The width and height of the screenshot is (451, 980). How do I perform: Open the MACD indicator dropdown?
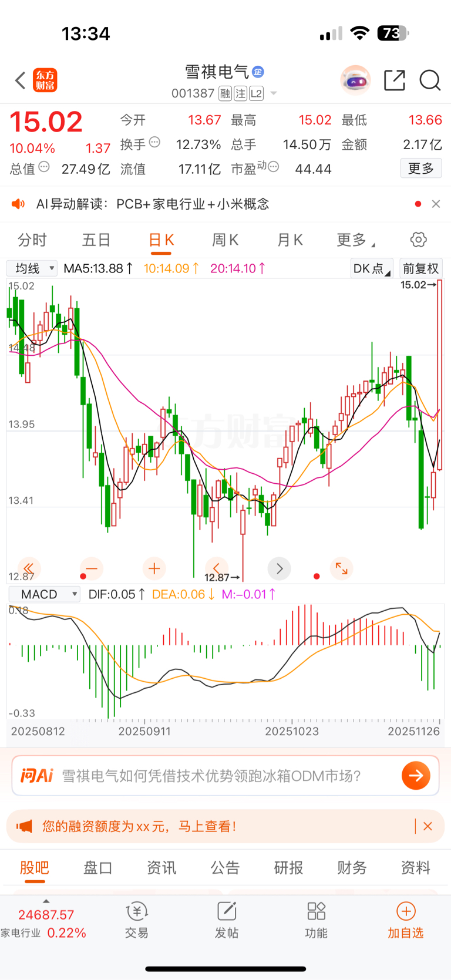click(44, 594)
